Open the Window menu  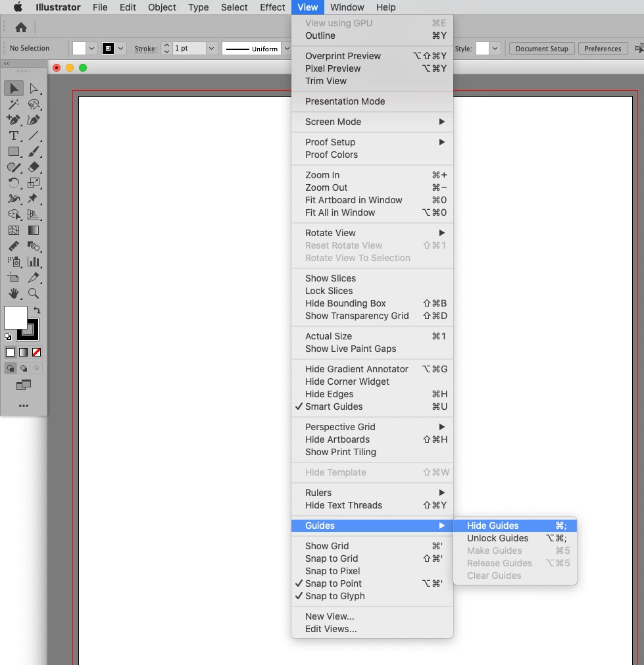[x=347, y=7]
